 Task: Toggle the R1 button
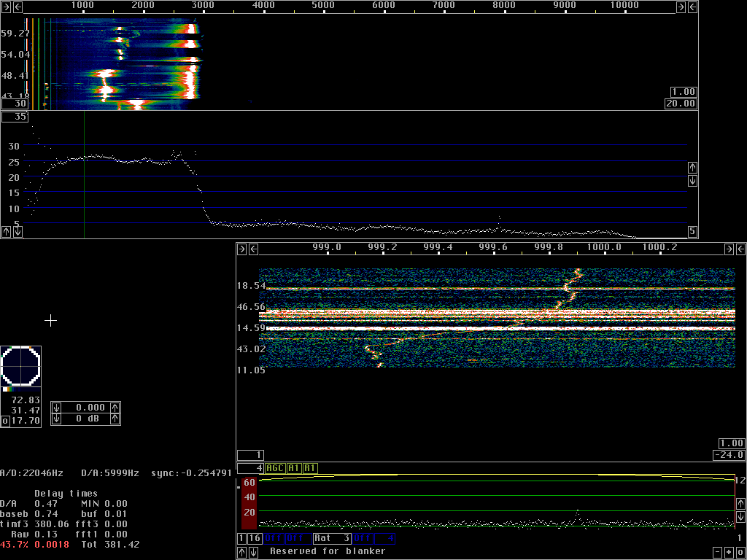pos(309,468)
